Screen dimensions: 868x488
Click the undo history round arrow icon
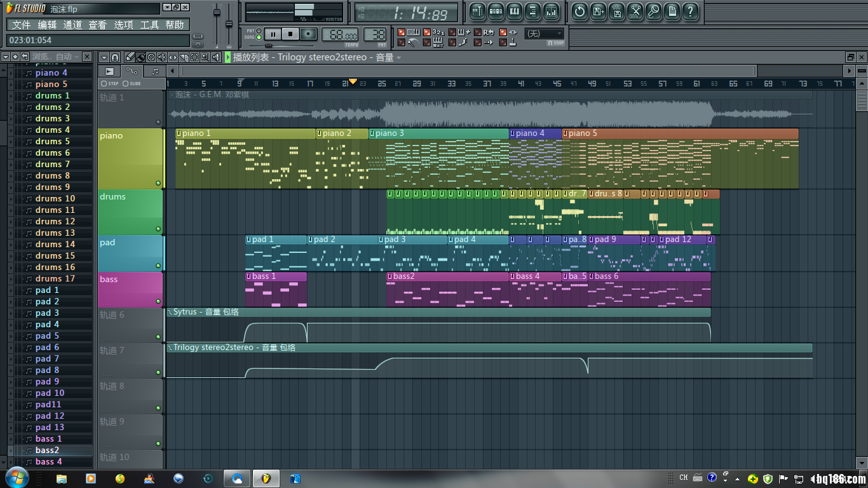[580, 11]
